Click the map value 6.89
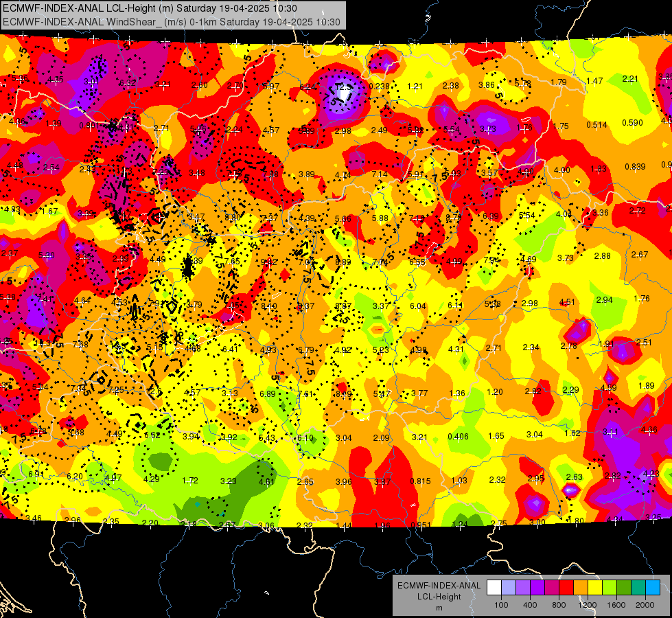672x618 pixels. coord(268,393)
